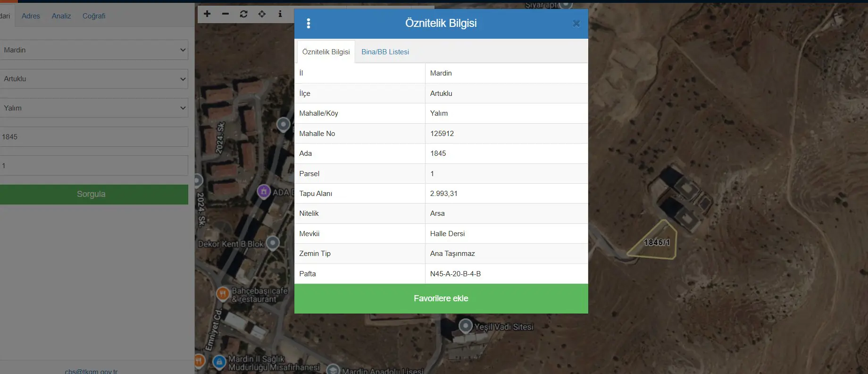Click the Zemin Tip value Ana Taşınmaz

point(452,254)
